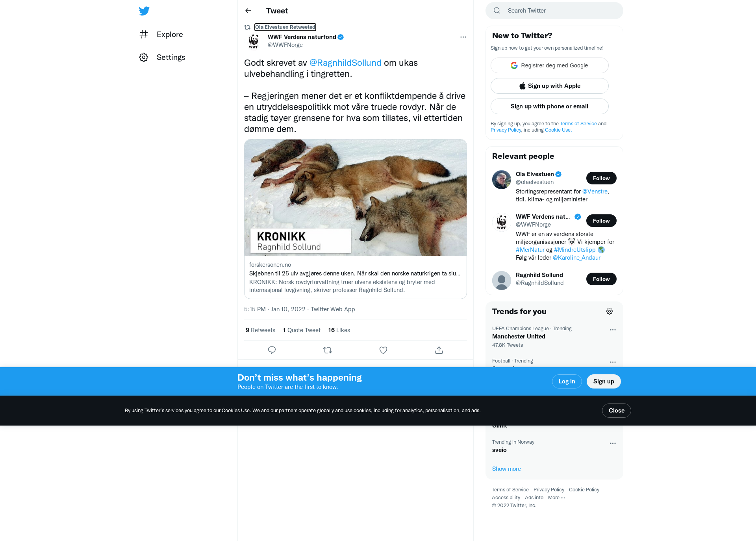756x541 pixels.
Task: Open the @RagnhildSollund mention link
Action: 345,63
